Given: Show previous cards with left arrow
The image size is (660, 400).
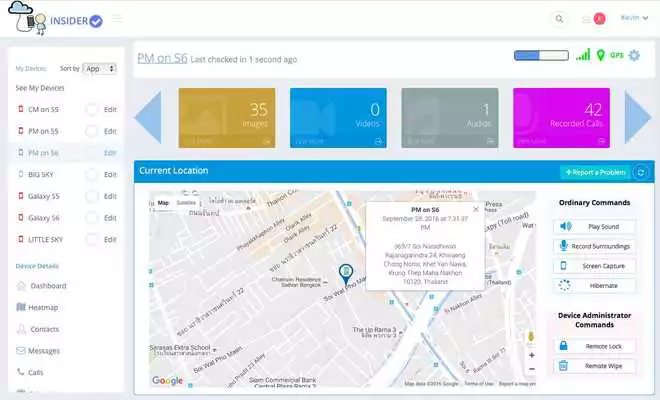Looking at the screenshot, I should pos(148,118).
